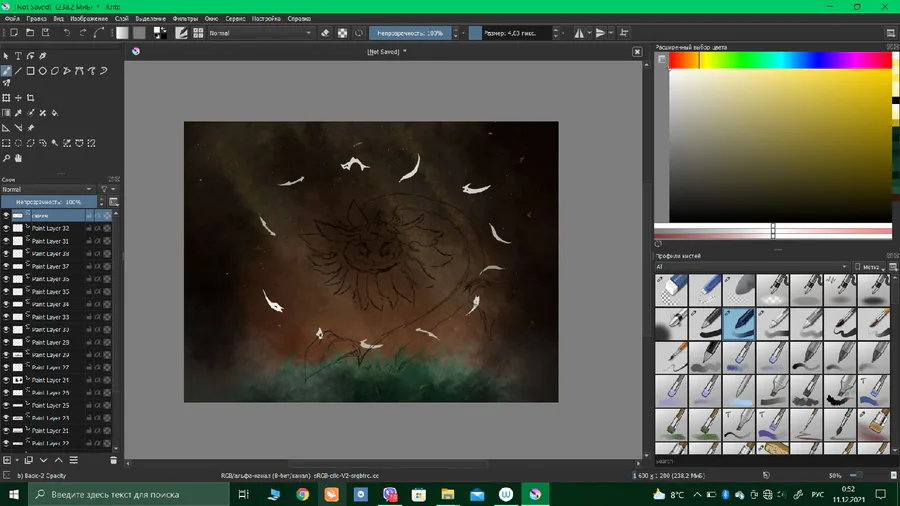Select the Measure tool

pyautogui.click(x=18, y=128)
